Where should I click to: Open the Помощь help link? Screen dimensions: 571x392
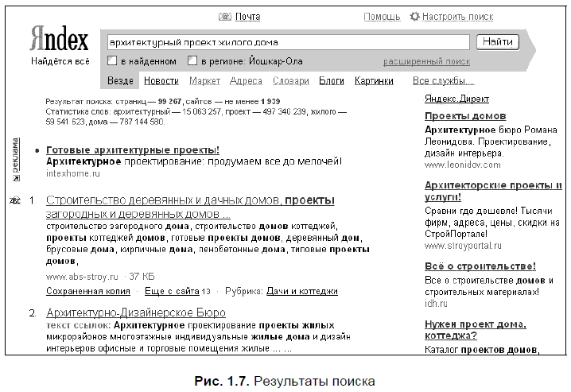pos(382,17)
